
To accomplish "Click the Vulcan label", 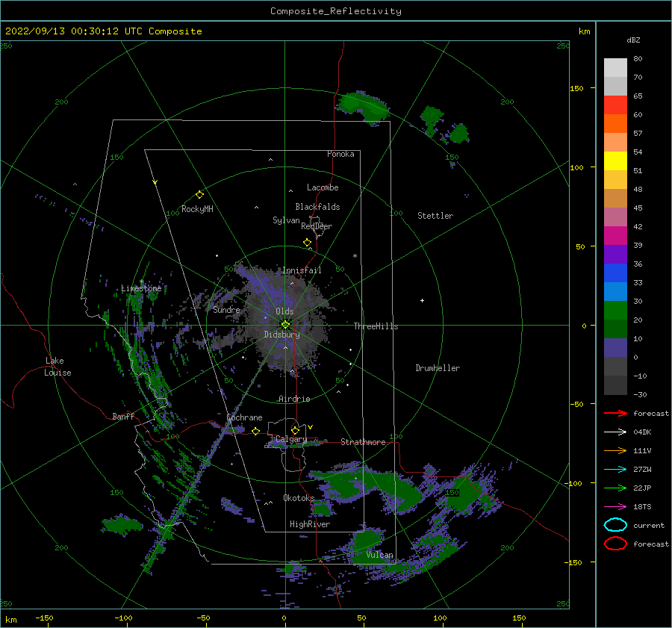I will (380, 555).
